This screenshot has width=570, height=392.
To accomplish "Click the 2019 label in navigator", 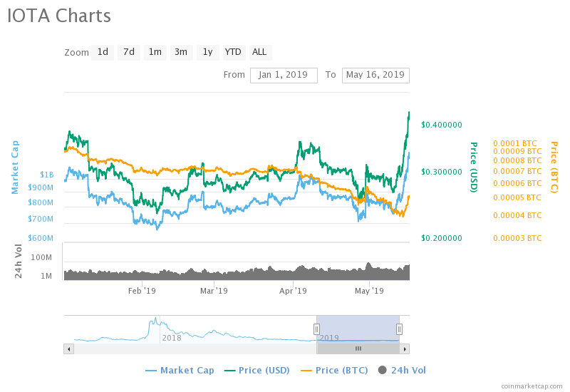I will (329, 338).
